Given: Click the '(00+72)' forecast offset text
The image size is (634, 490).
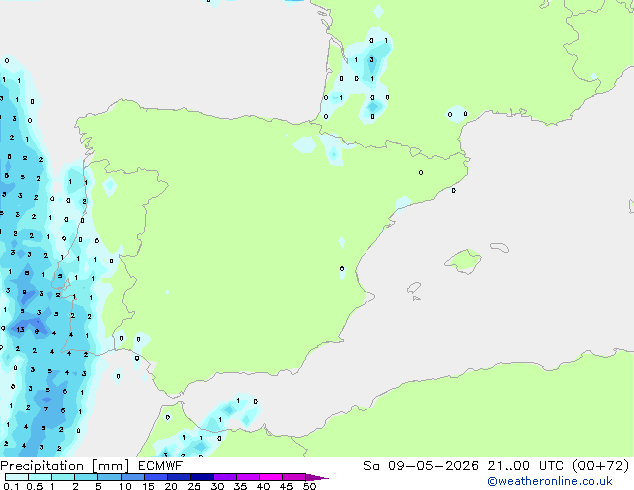Looking at the screenshot, I should 600,466.
